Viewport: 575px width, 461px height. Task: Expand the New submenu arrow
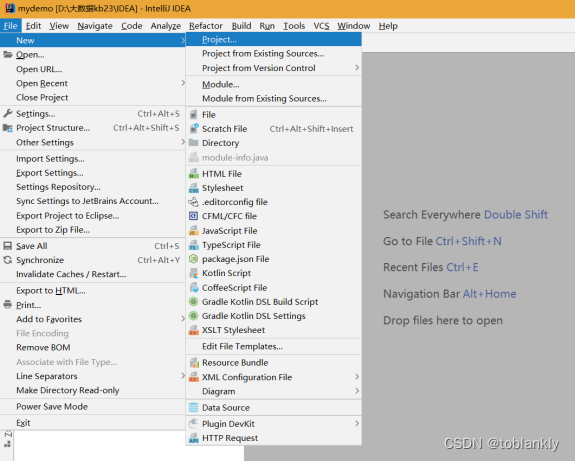183,40
